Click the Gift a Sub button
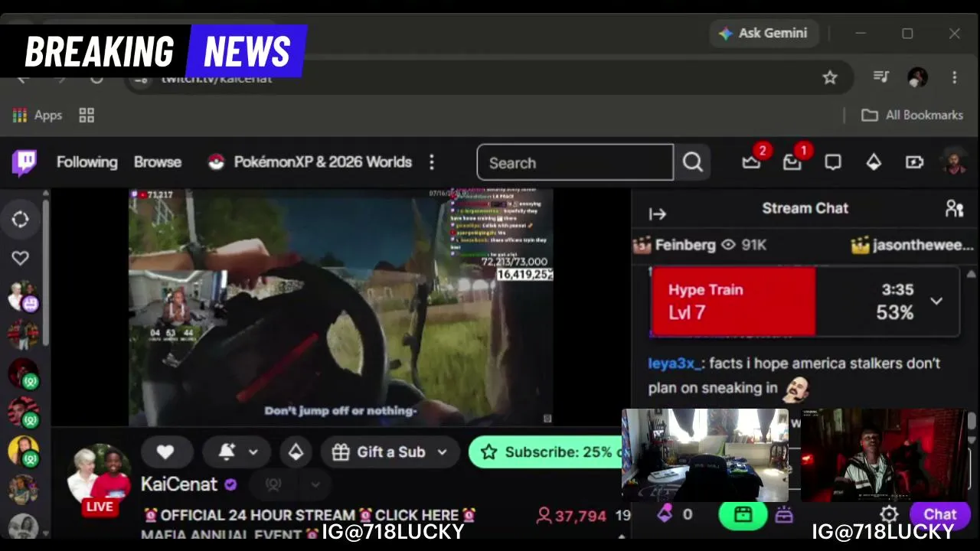Viewport: 980px width, 551px height. click(x=389, y=452)
